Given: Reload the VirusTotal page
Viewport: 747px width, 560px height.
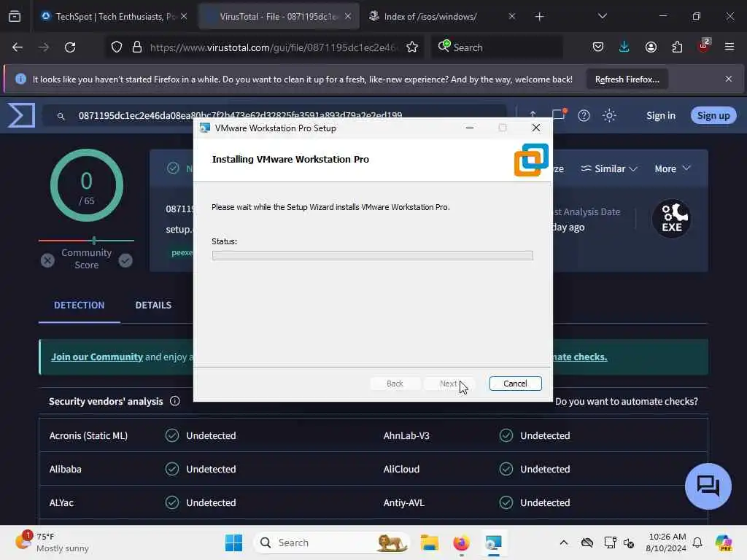Looking at the screenshot, I should (70, 47).
